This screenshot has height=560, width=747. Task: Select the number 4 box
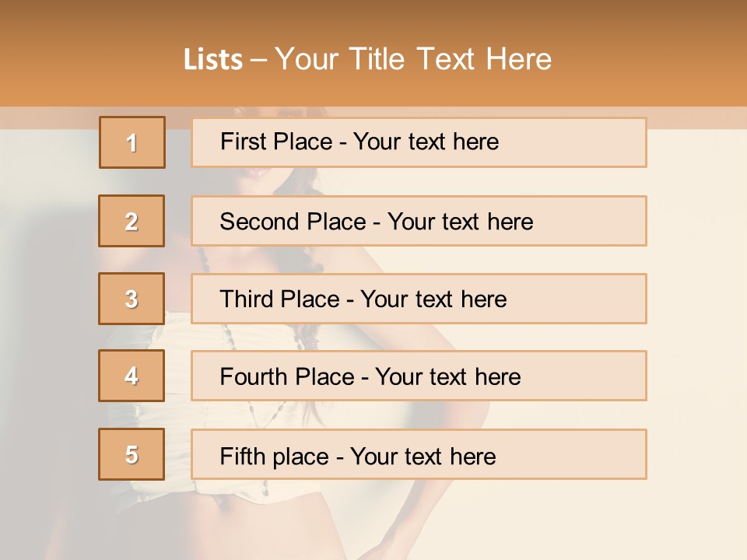click(132, 376)
